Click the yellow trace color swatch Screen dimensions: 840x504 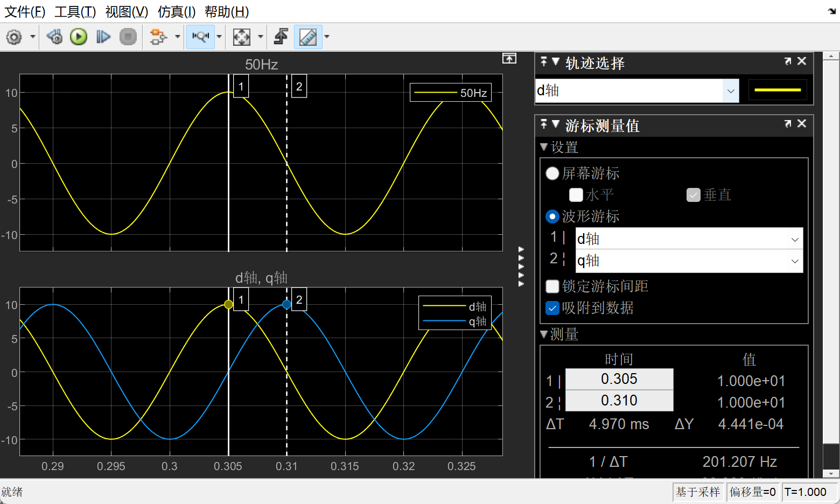[x=778, y=90]
